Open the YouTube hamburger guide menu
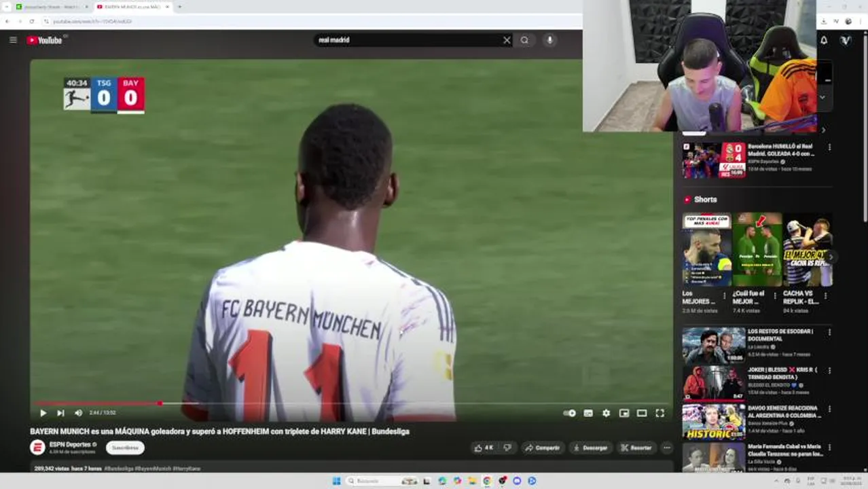 coord(13,40)
